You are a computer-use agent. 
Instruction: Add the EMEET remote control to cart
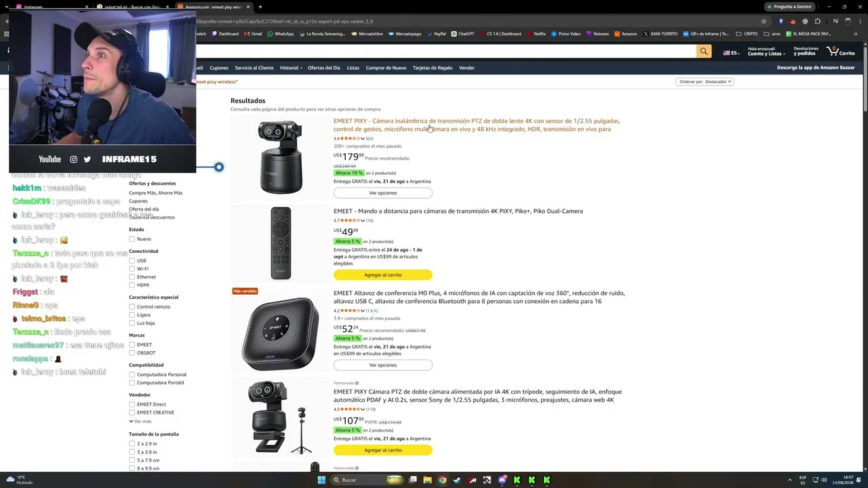pyautogui.click(x=383, y=275)
